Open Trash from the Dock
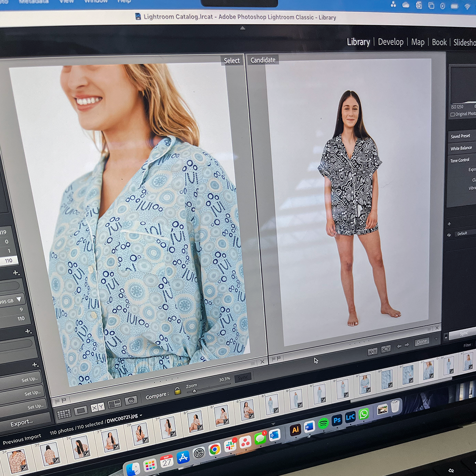476x476 pixels. coord(394,406)
